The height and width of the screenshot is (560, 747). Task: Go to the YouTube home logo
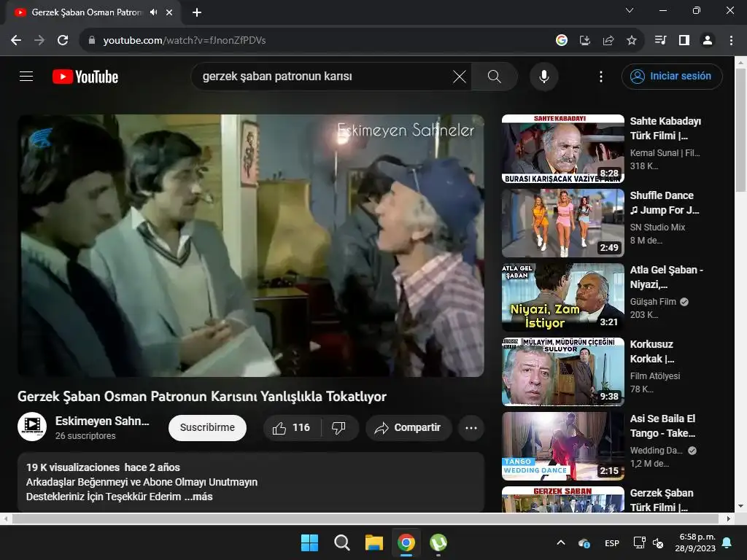[85, 77]
